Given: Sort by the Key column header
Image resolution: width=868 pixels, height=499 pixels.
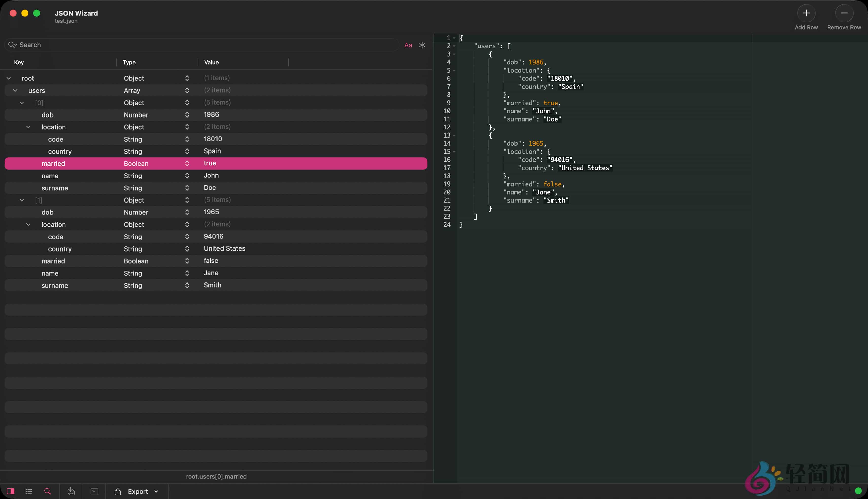Looking at the screenshot, I should pyautogui.click(x=19, y=62).
